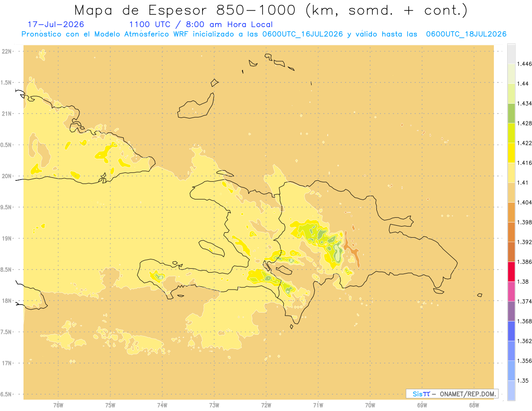Select the date text "17-Jul-2026"

[x=56, y=24]
